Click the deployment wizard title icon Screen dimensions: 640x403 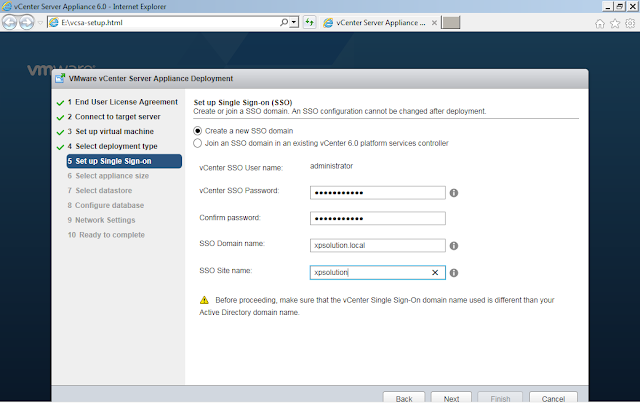pos(60,78)
